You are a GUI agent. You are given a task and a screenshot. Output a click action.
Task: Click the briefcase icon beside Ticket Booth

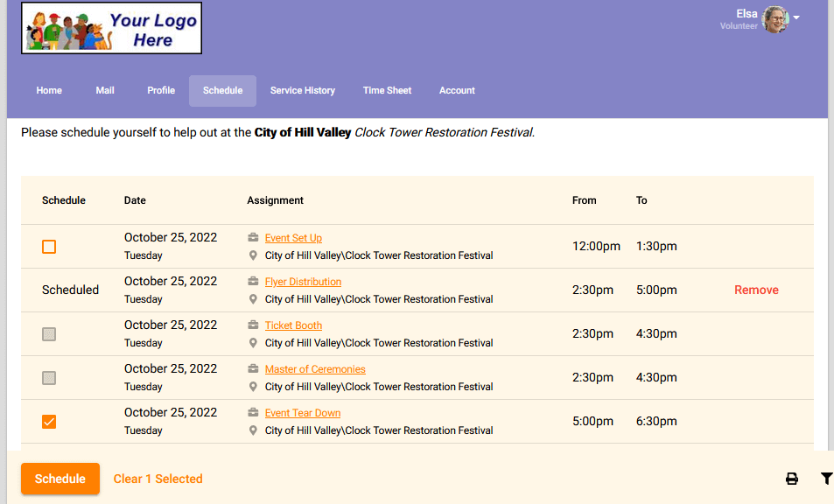click(253, 325)
